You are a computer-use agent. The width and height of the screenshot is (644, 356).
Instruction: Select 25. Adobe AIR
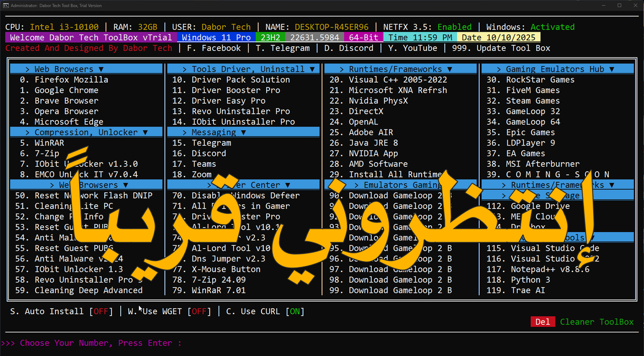coord(361,132)
